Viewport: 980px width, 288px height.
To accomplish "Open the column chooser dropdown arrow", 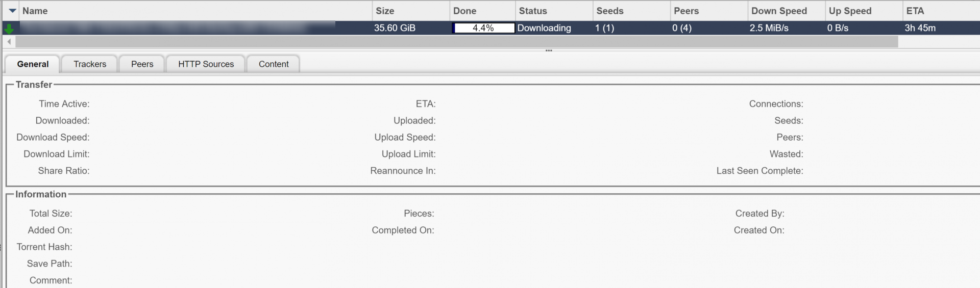I will click(x=12, y=11).
